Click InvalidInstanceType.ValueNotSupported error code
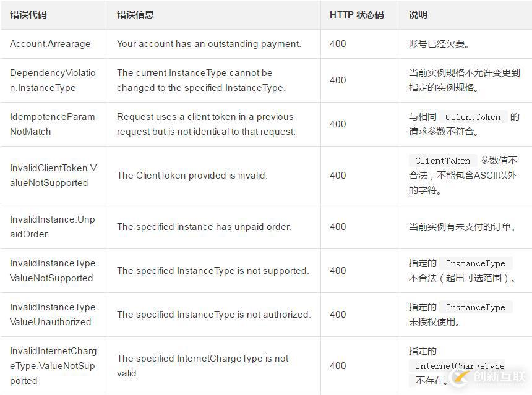Image resolution: width=532 pixels, height=395 pixels. pos(54,271)
